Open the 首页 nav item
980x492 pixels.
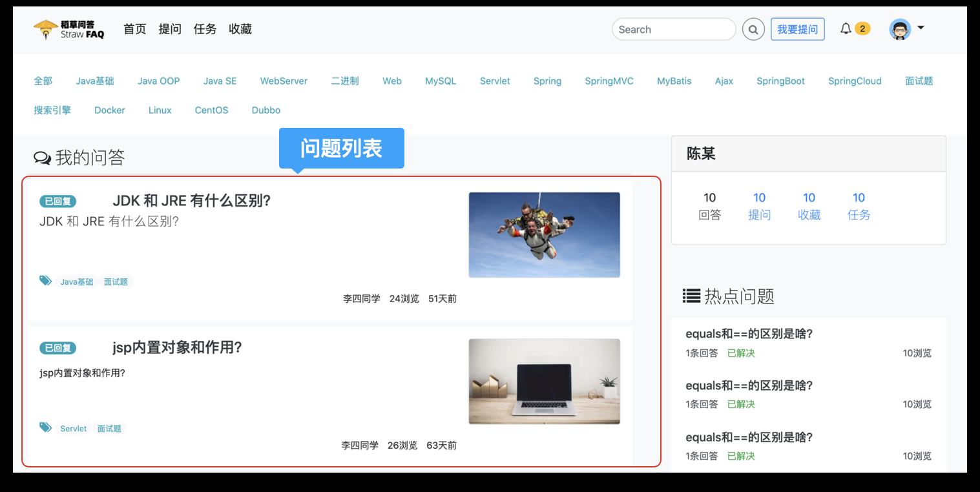coord(135,29)
